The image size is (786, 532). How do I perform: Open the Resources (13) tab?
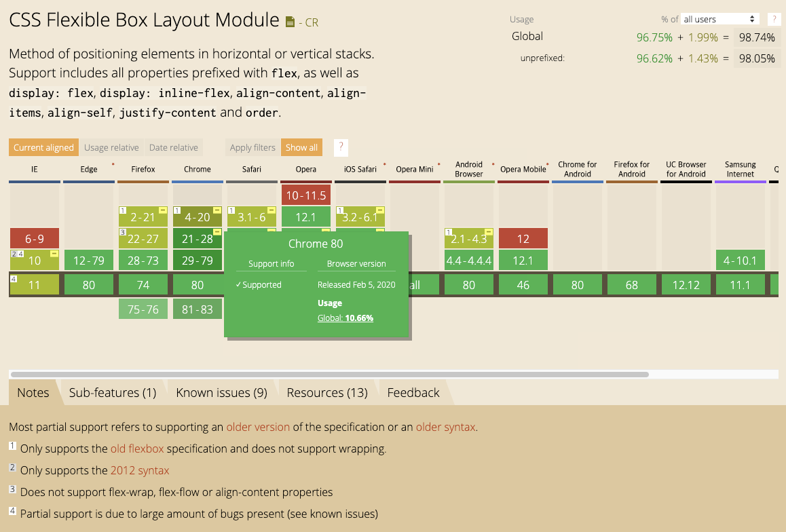tap(327, 392)
